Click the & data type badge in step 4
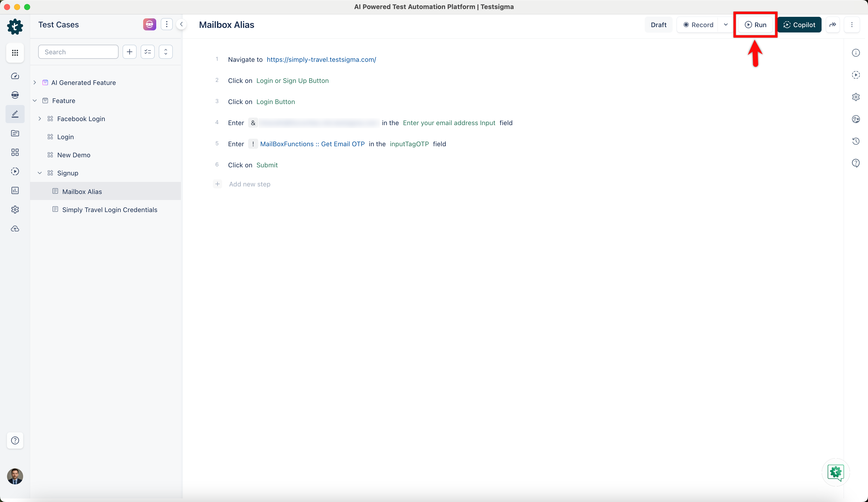This screenshot has width=868, height=502. tap(253, 123)
